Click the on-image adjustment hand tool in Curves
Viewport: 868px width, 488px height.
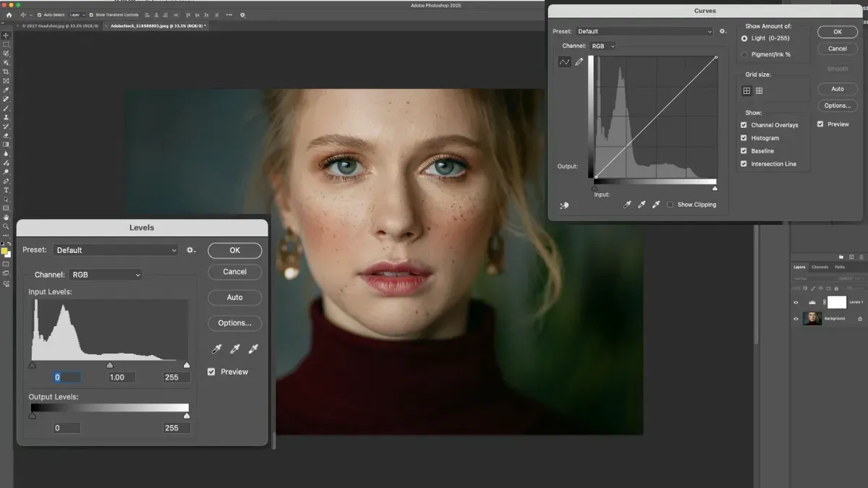coord(564,205)
